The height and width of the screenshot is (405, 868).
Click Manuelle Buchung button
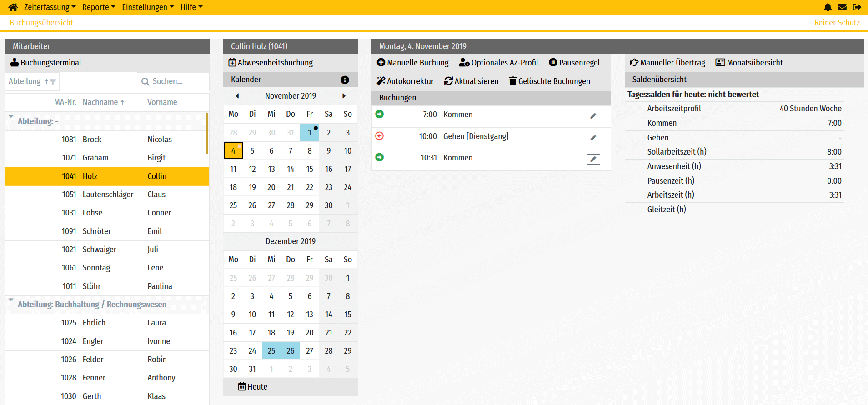[x=412, y=63]
